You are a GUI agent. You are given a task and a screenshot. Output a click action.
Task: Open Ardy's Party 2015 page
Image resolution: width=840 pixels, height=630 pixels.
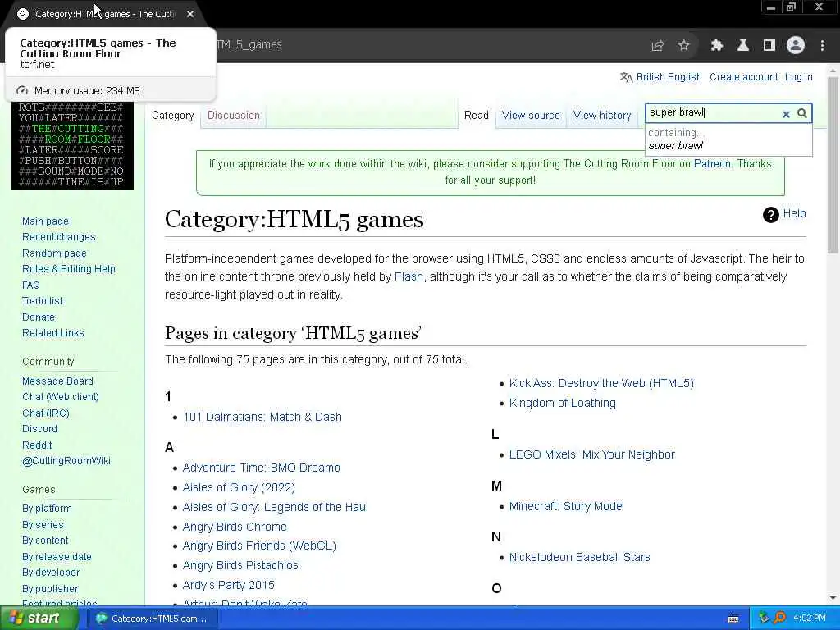pos(228,585)
